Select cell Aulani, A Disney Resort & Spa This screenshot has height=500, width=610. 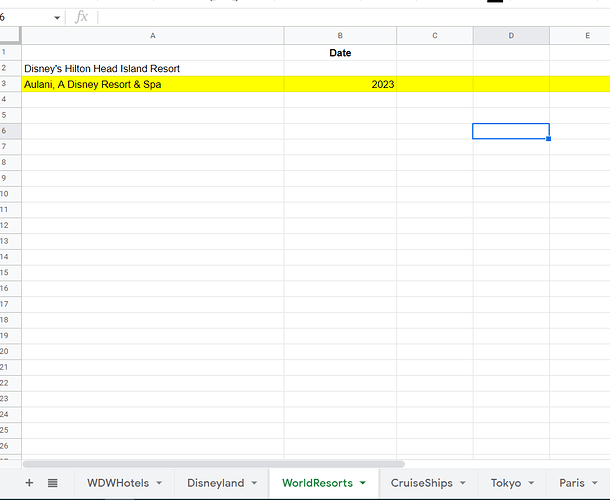152,84
